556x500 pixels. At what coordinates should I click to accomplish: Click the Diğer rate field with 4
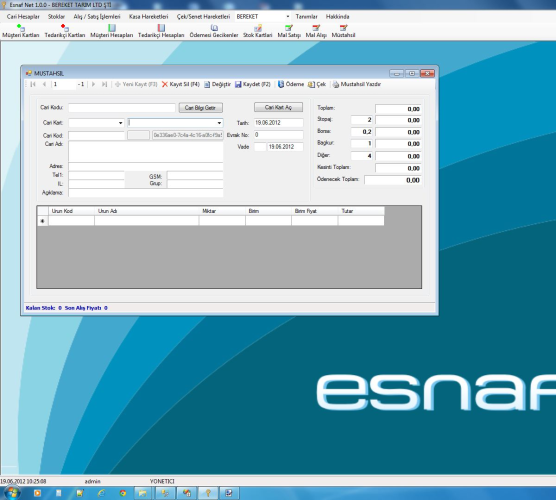(361, 156)
